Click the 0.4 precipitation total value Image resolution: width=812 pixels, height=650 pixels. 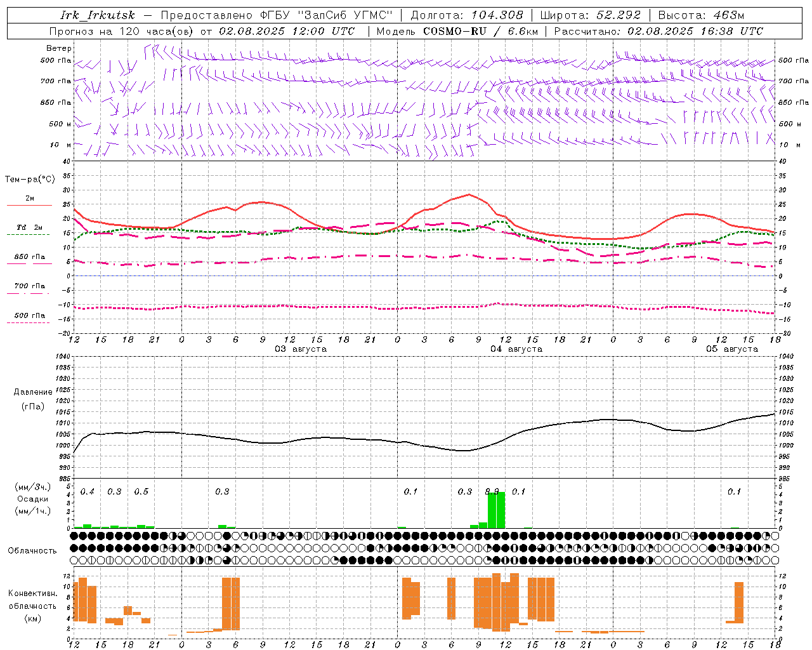pos(88,492)
